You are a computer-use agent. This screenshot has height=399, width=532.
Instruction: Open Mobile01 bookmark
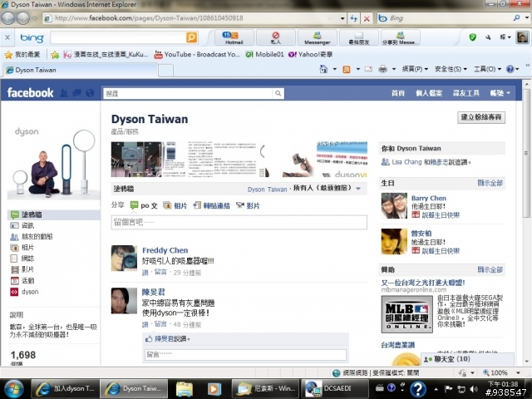265,54
